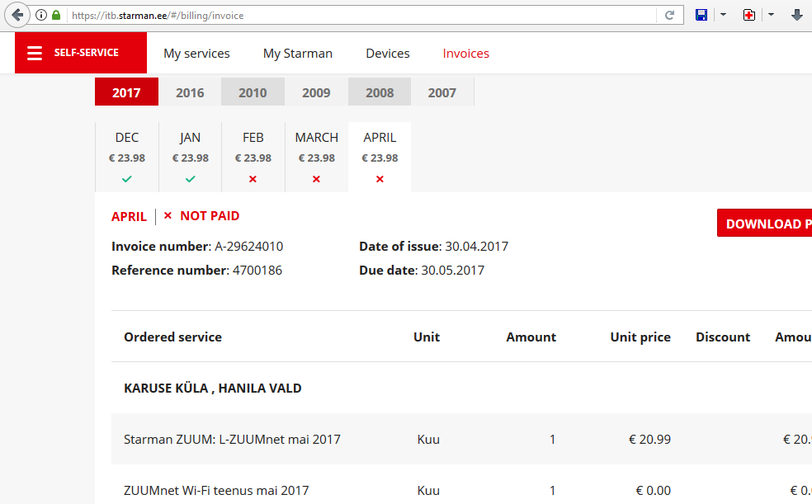Open the site information icon

click(41, 15)
